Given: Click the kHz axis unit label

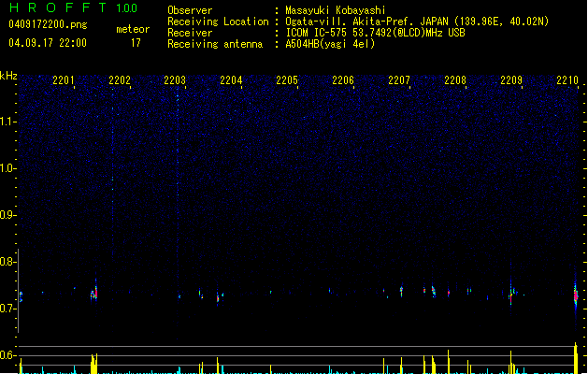Looking at the screenshot, I should 8,76.
